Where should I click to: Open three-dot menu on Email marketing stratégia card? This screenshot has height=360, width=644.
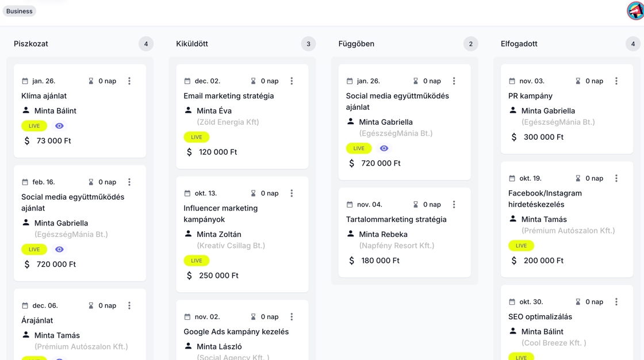click(292, 81)
